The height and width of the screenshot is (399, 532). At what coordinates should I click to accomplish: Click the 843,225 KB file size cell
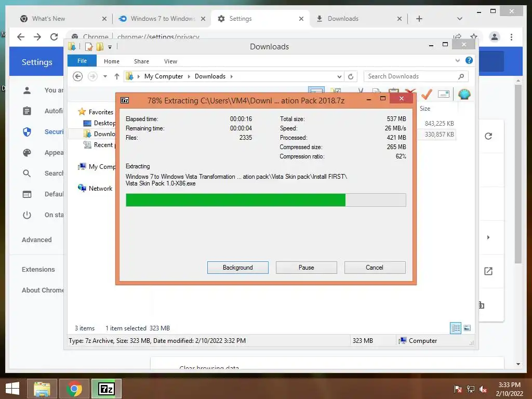439,124
